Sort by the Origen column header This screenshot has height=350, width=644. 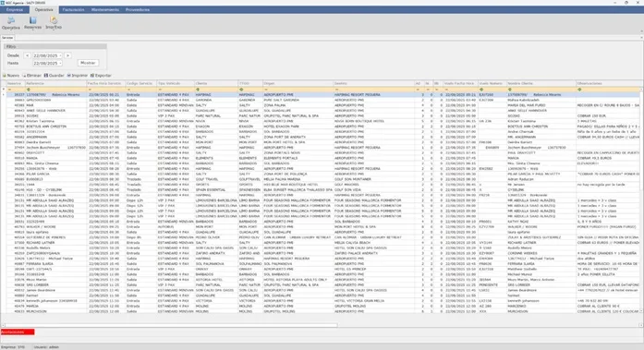tap(298, 83)
